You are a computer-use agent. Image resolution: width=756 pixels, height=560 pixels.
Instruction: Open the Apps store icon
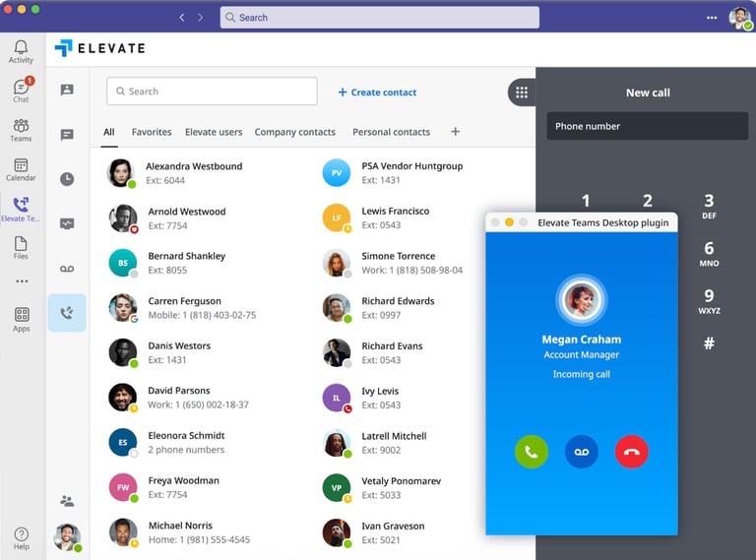(22, 320)
